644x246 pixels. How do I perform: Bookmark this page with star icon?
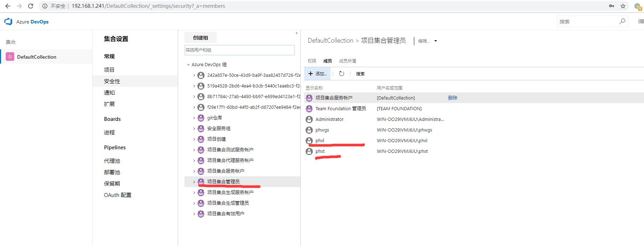click(623, 6)
